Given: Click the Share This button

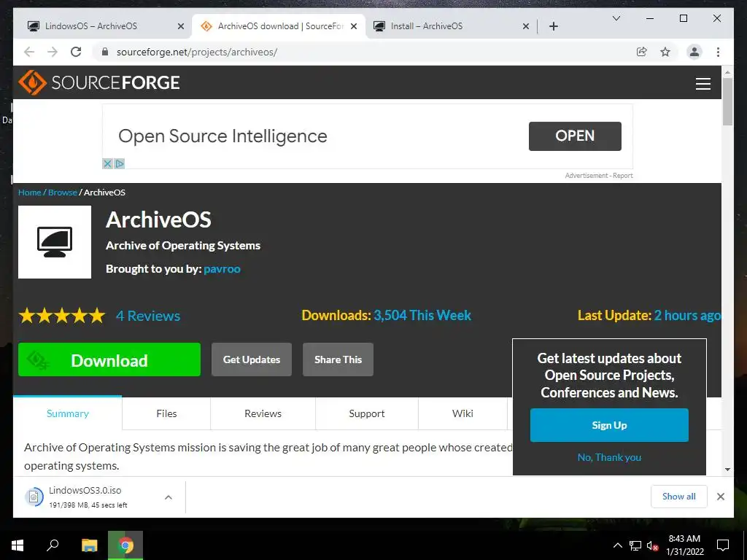Looking at the screenshot, I should click(338, 359).
